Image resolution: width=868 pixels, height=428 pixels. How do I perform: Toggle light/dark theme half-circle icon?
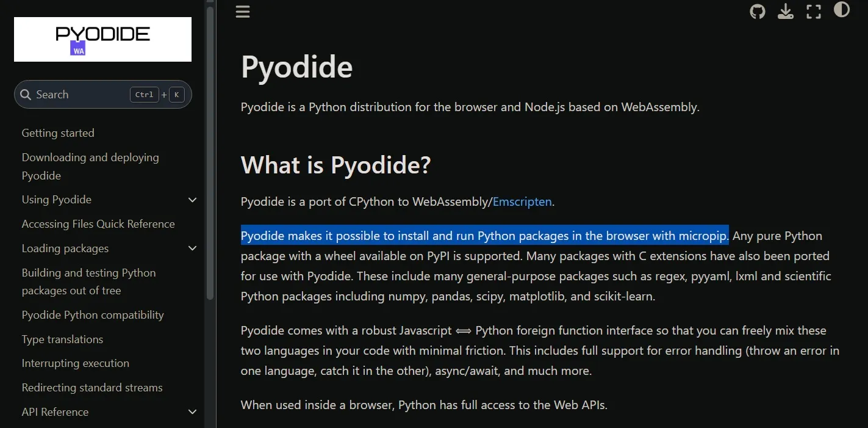point(842,10)
